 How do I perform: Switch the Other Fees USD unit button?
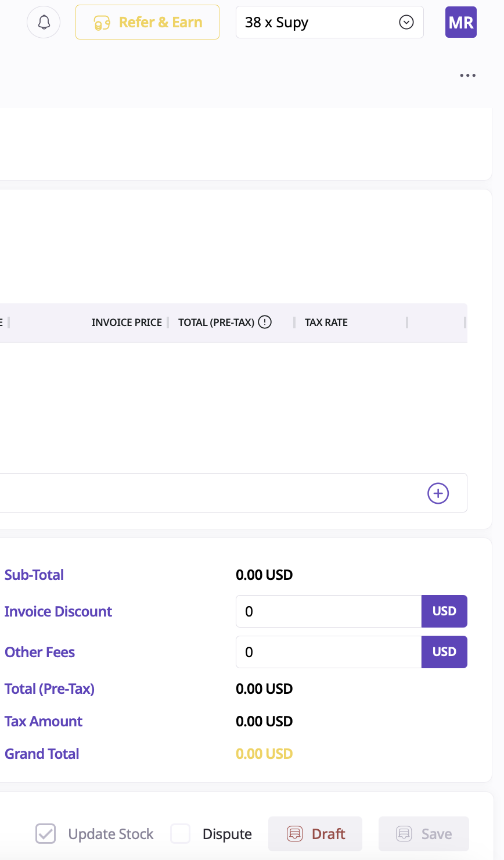pos(444,652)
